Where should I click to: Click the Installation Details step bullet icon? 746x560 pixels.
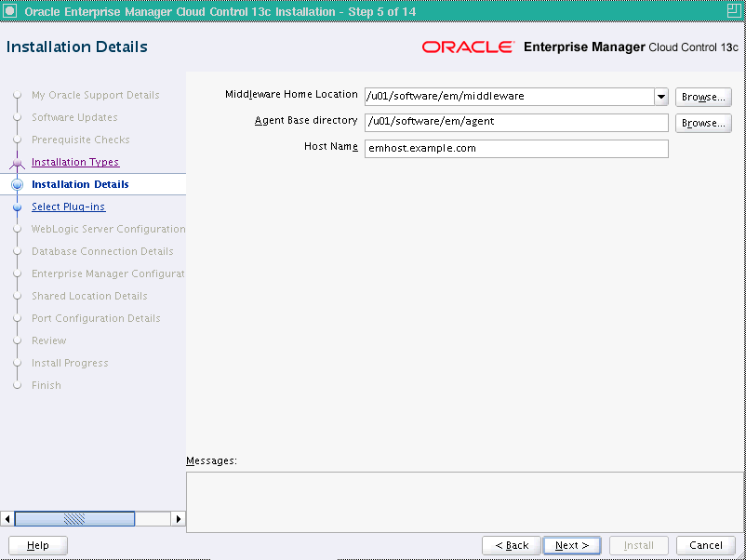pos(17,184)
